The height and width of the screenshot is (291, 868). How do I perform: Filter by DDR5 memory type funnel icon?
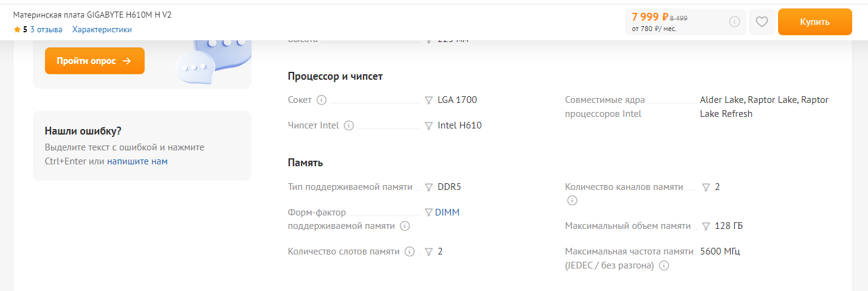pos(429,187)
